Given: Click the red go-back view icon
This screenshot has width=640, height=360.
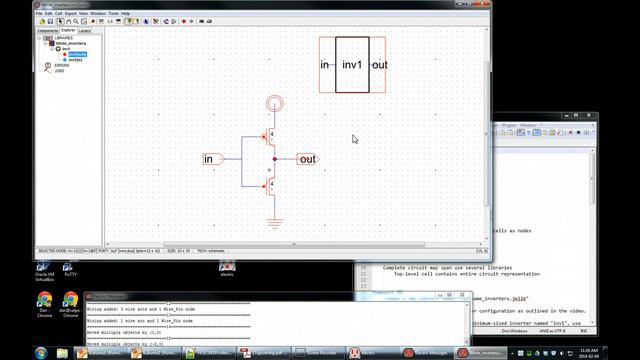Looking at the screenshot, I should point(184,21).
